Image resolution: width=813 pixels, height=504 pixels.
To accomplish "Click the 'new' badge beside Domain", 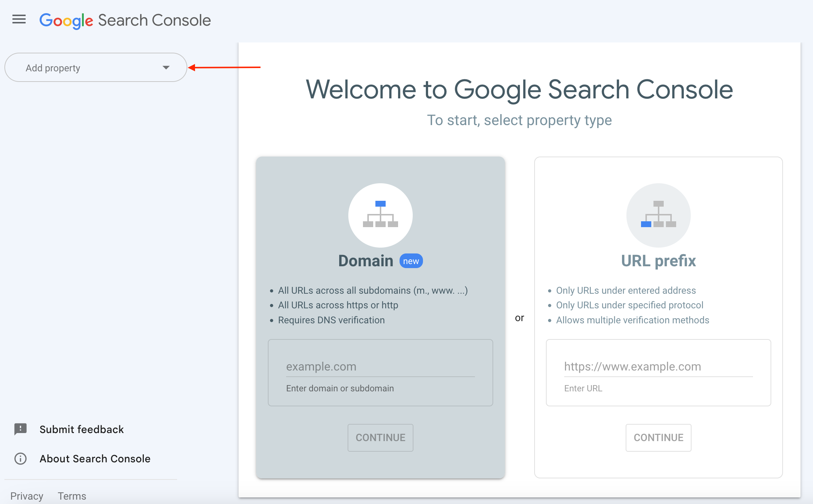I will pos(411,261).
